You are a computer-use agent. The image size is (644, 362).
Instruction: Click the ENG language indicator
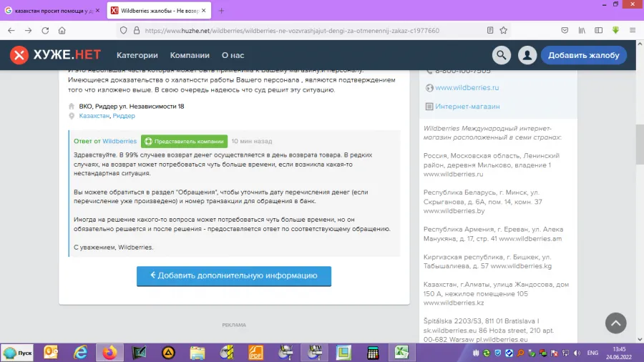tap(592, 353)
